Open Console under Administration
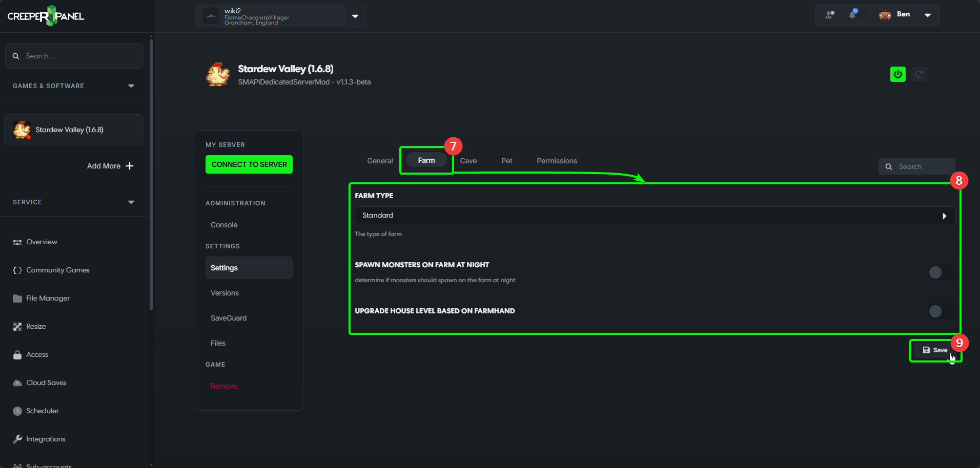The width and height of the screenshot is (980, 468). coord(224,225)
